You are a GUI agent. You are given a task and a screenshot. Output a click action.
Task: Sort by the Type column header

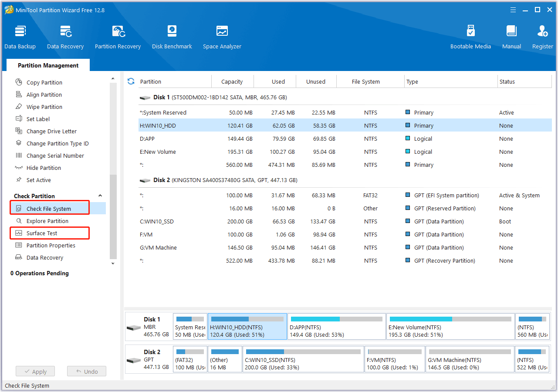(451, 81)
